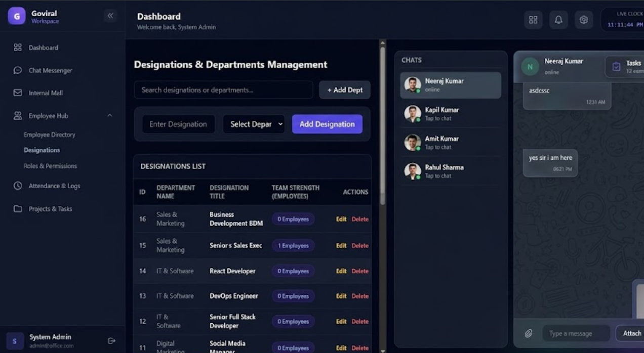Click the DEPARTMENT NAME column header

176,192
